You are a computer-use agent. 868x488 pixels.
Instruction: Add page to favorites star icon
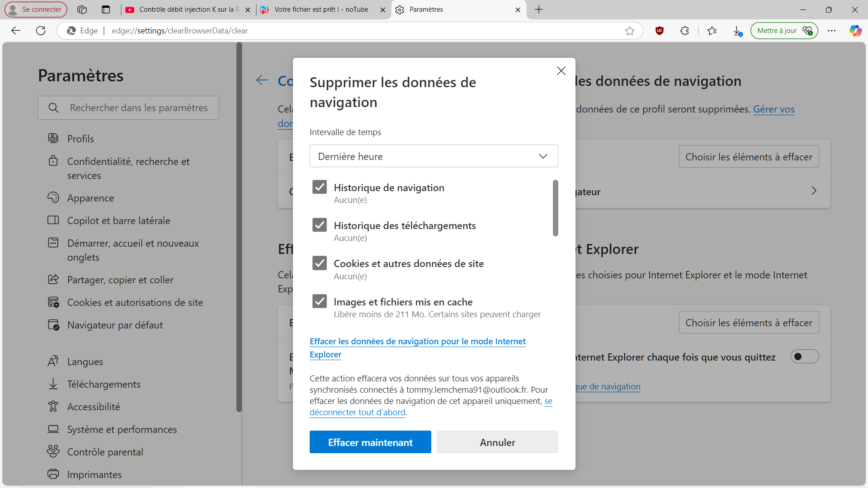coord(630,31)
